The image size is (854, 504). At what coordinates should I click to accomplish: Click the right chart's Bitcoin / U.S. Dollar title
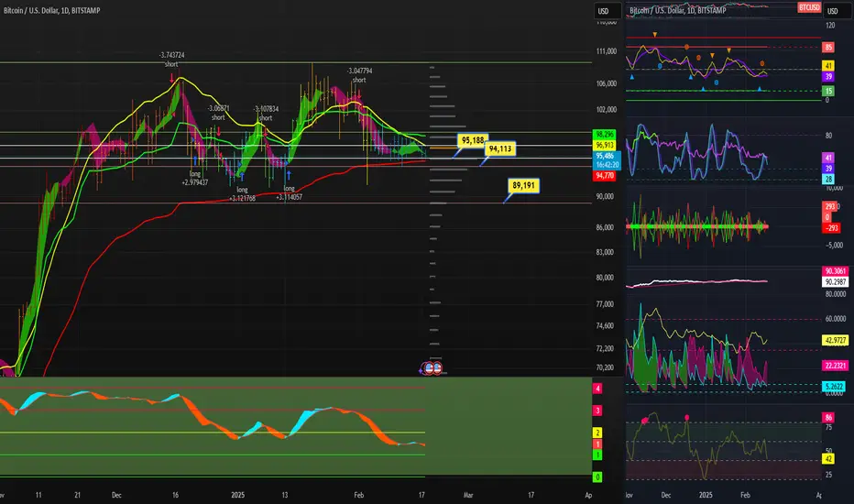[x=677, y=10]
